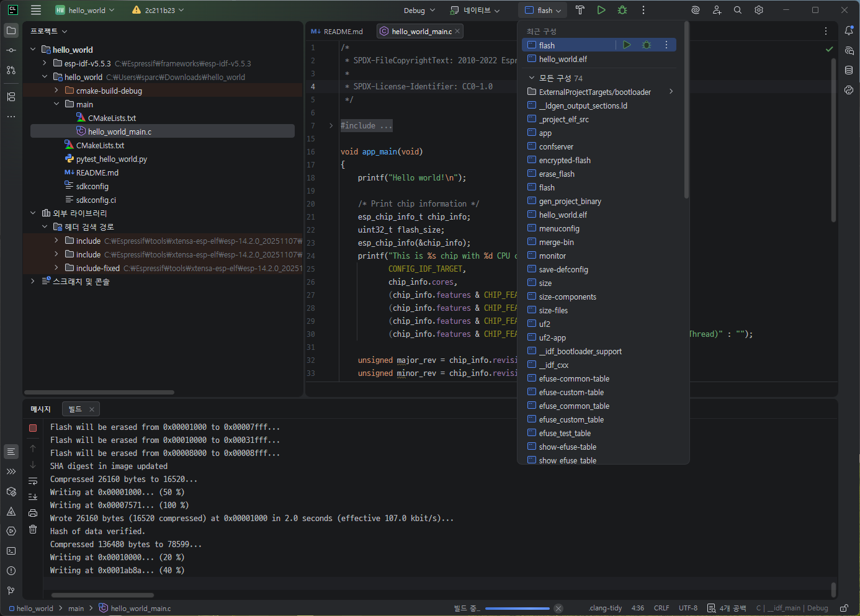Open the Debug build profile dropdown
This screenshot has width=860, height=616.
tap(419, 10)
